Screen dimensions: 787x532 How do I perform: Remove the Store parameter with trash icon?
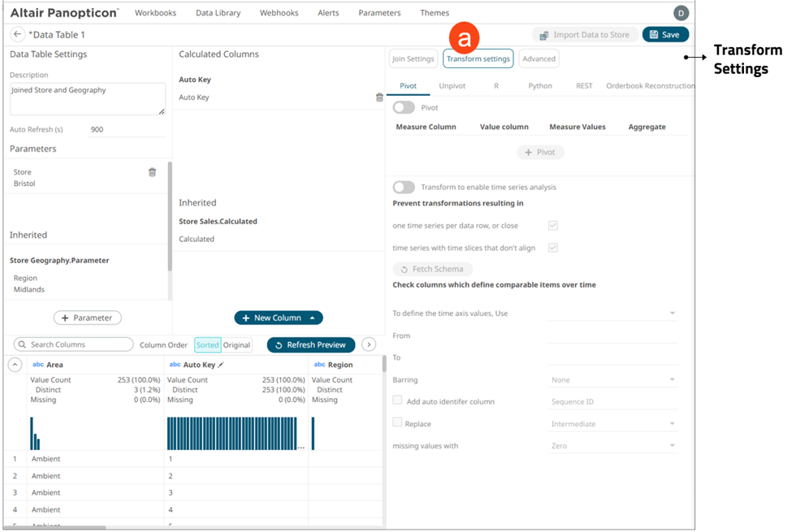(x=152, y=172)
